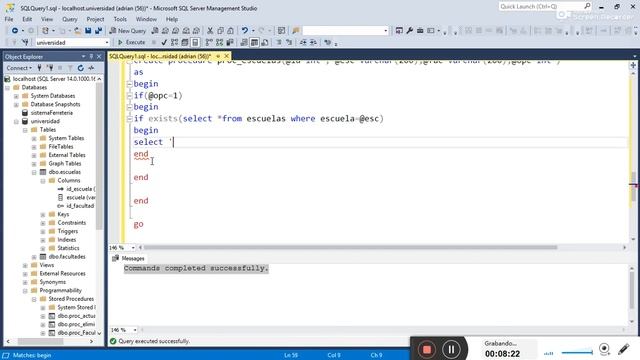
Task: Collapse the dbo.escuelas table node
Action: [x=34, y=172]
